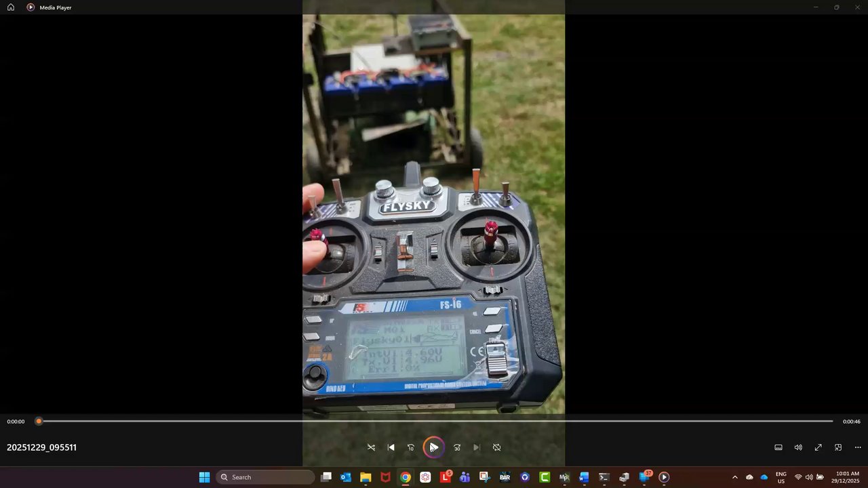Skip forward 30 seconds
The width and height of the screenshot is (868, 488).
pyautogui.click(x=457, y=447)
